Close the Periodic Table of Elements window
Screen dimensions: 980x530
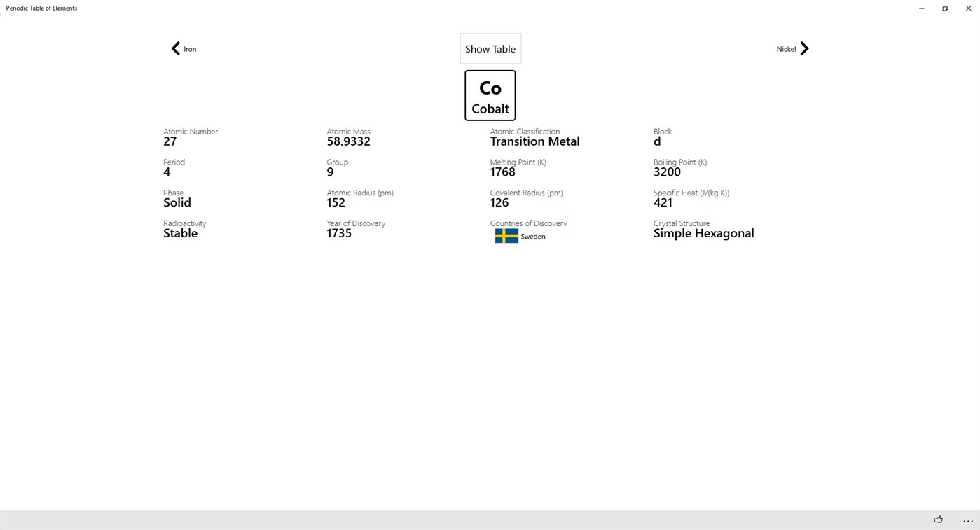pos(969,8)
